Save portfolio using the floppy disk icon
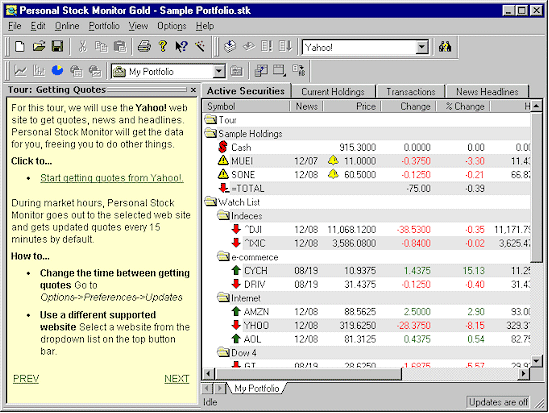Screen dimensions: 549x413 pyautogui.click(x=57, y=47)
